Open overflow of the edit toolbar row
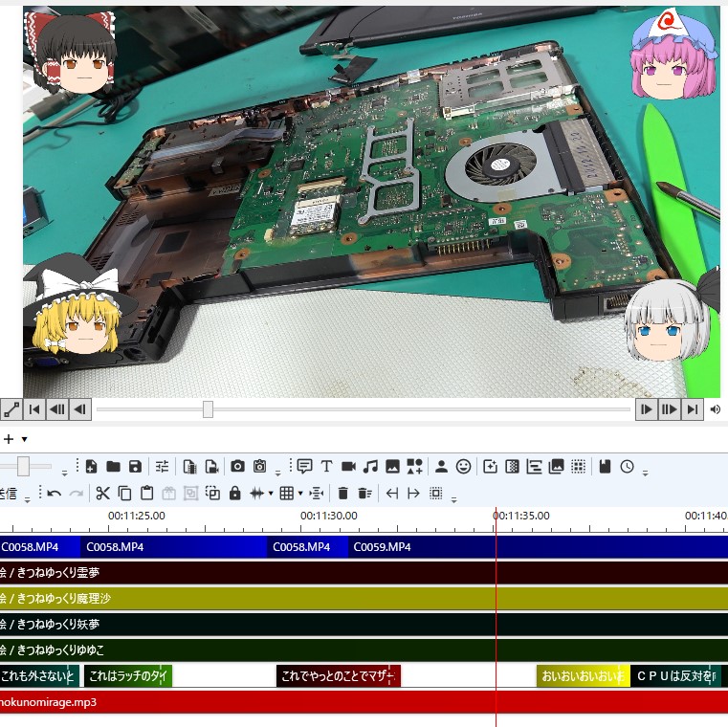The width and height of the screenshot is (728, 727). (454, 500)
